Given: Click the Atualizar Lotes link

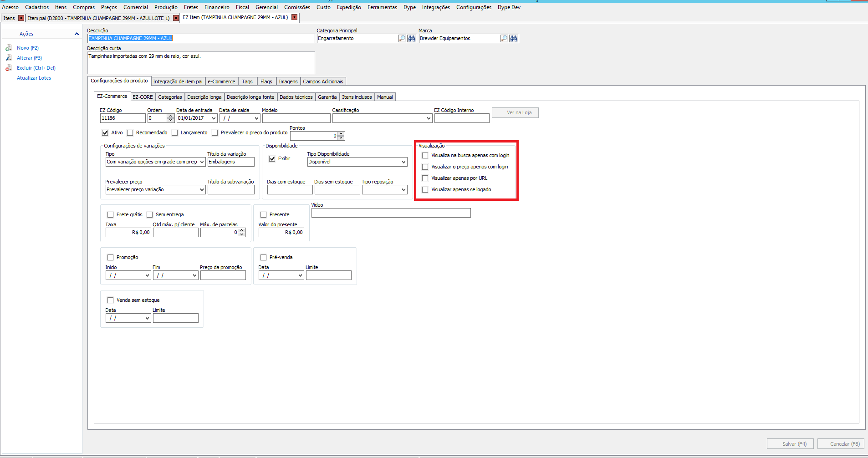Looking at the screenshot, I should [34, 78].
